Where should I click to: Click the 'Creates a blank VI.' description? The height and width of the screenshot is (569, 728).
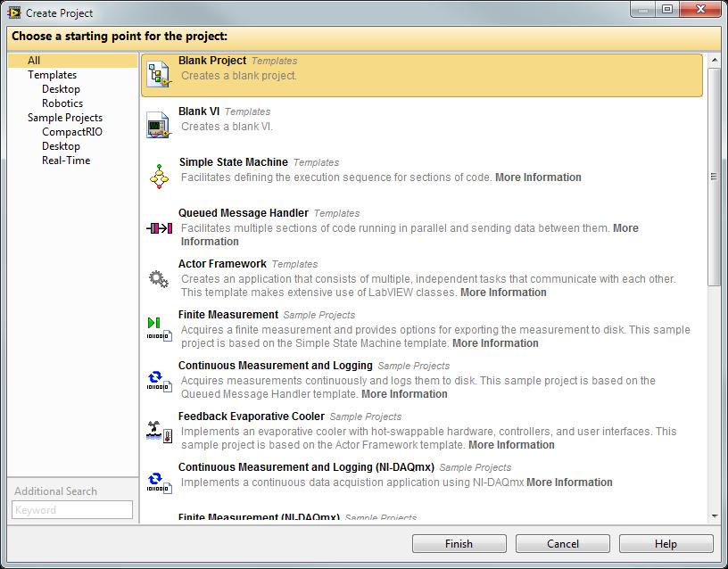pos(227,127)
